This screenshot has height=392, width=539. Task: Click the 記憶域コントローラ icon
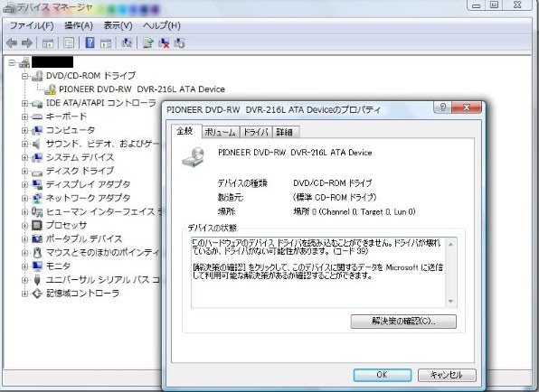[x=37, y=294]
